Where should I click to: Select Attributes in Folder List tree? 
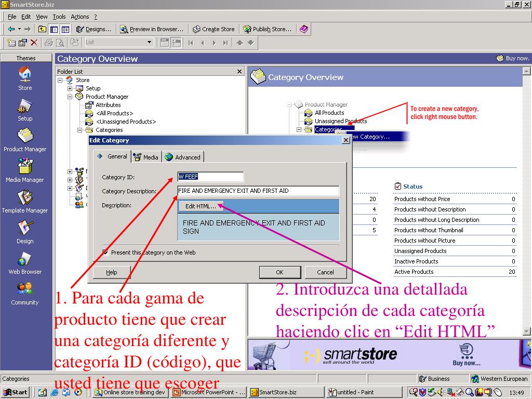(108, 105)
